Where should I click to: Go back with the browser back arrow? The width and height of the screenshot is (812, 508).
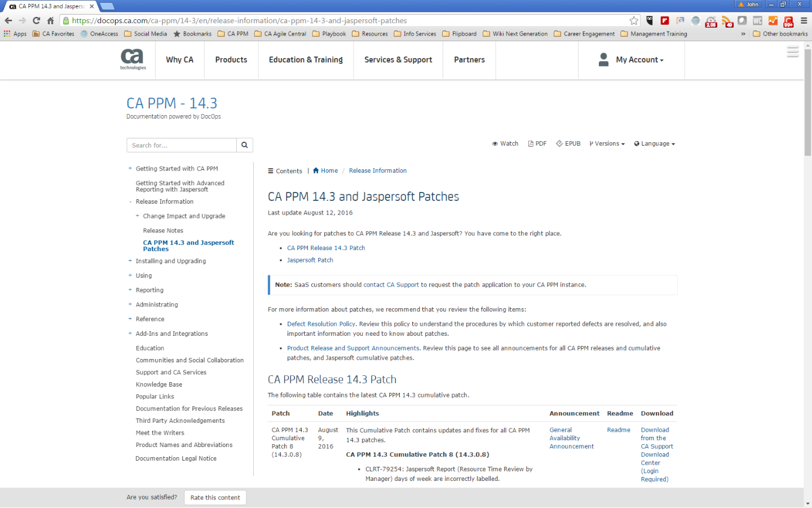click(8, 20)
